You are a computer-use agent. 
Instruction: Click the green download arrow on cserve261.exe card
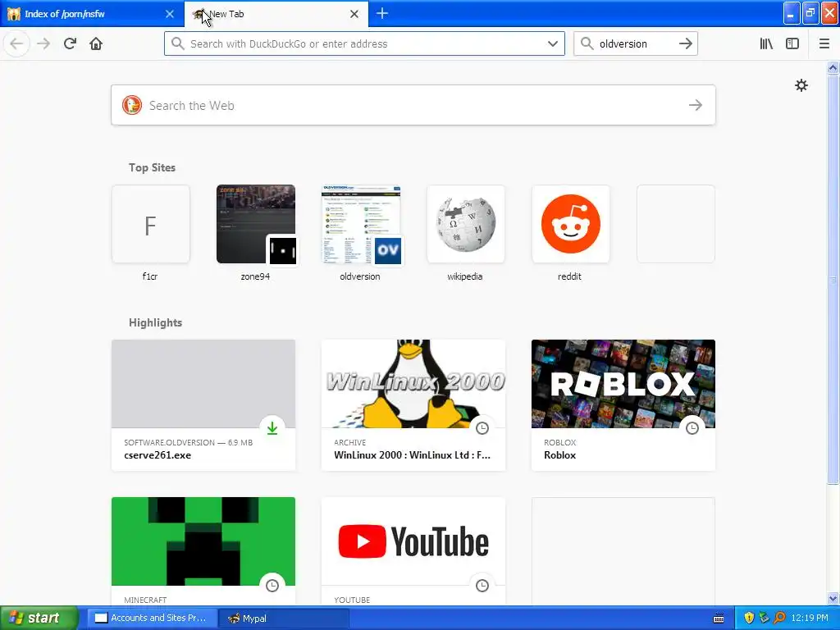pos(272,428)
